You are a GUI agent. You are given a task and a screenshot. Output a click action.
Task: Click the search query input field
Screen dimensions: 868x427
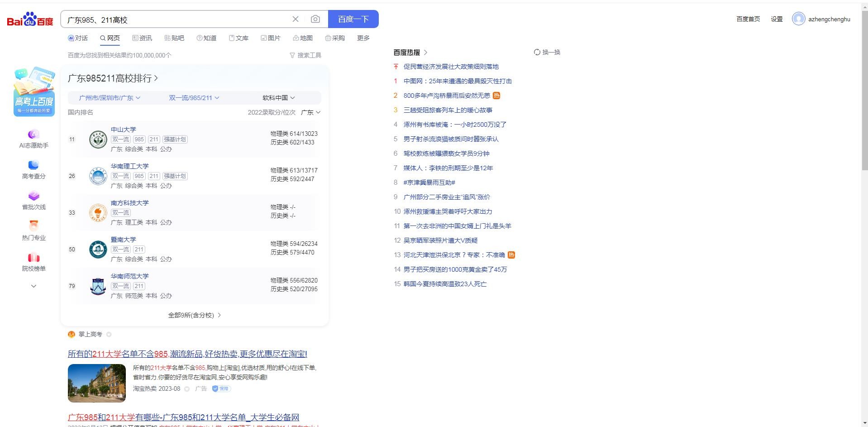[176, 19]
